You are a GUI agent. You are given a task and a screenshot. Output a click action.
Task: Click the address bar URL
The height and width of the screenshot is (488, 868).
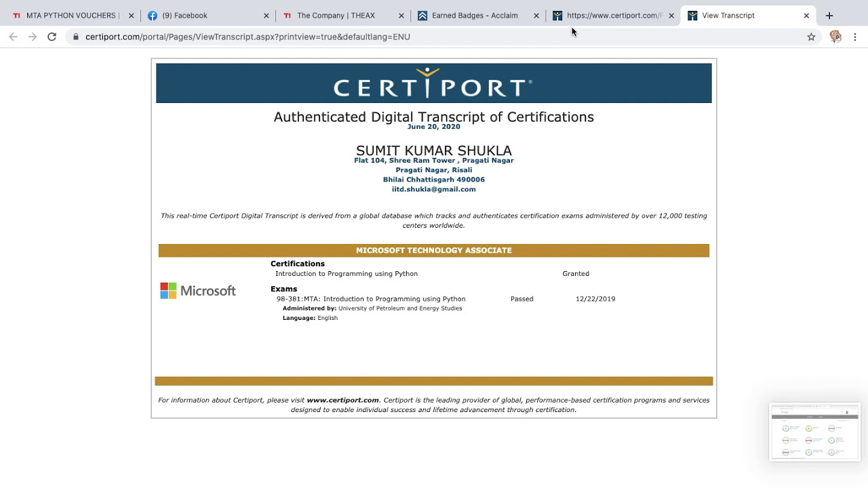[248, 37]
